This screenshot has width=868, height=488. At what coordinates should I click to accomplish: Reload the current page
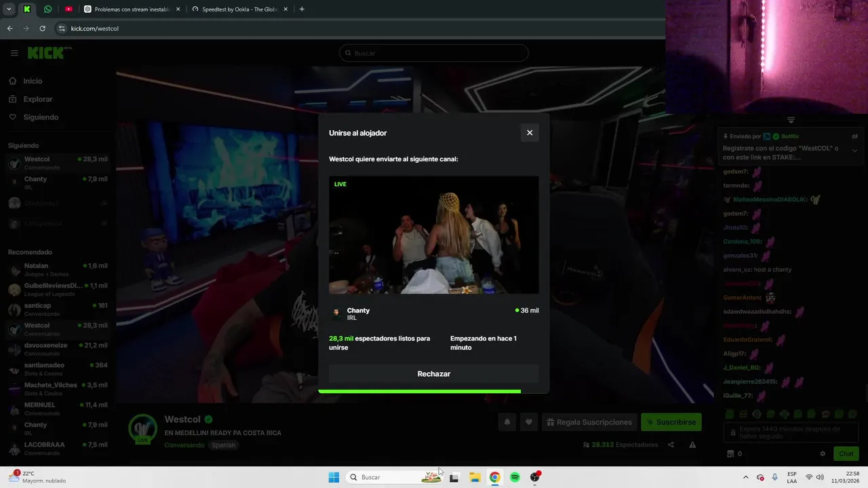pyautogui.click(x=42, y=28)
